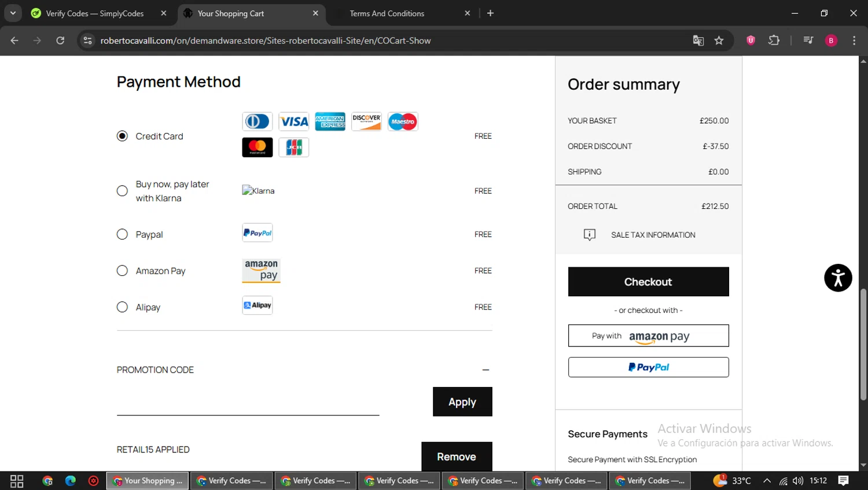Open Your Shopping taskbar window
The image size is (868, 490).
tap(148, 481)
